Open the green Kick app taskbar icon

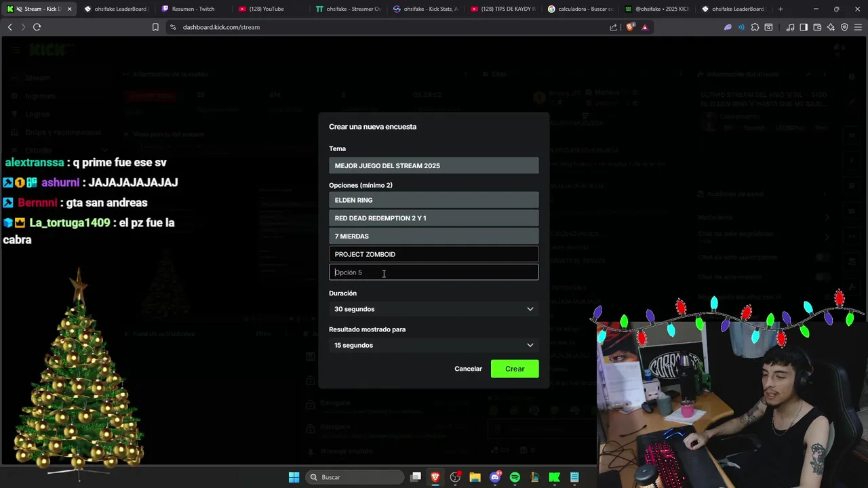(x=554, y=477)
